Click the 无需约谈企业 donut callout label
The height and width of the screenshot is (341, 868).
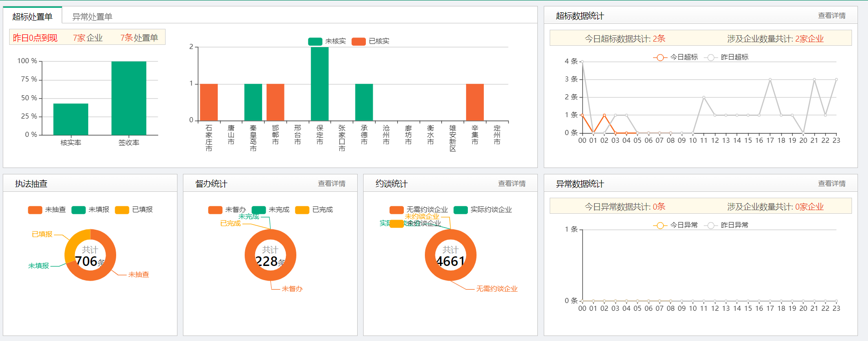coord(497,289)
